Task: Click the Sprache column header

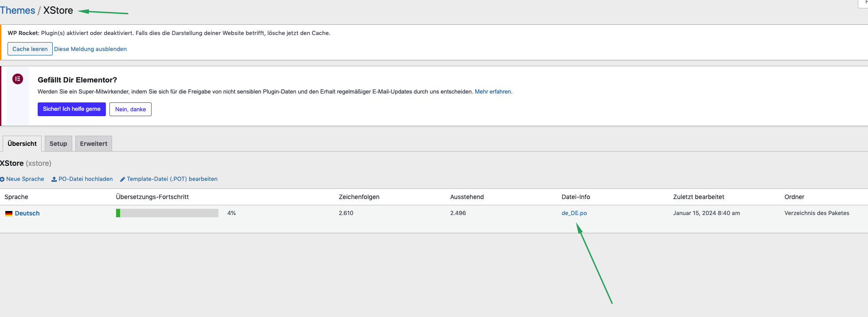Action: tap(16, 197)
